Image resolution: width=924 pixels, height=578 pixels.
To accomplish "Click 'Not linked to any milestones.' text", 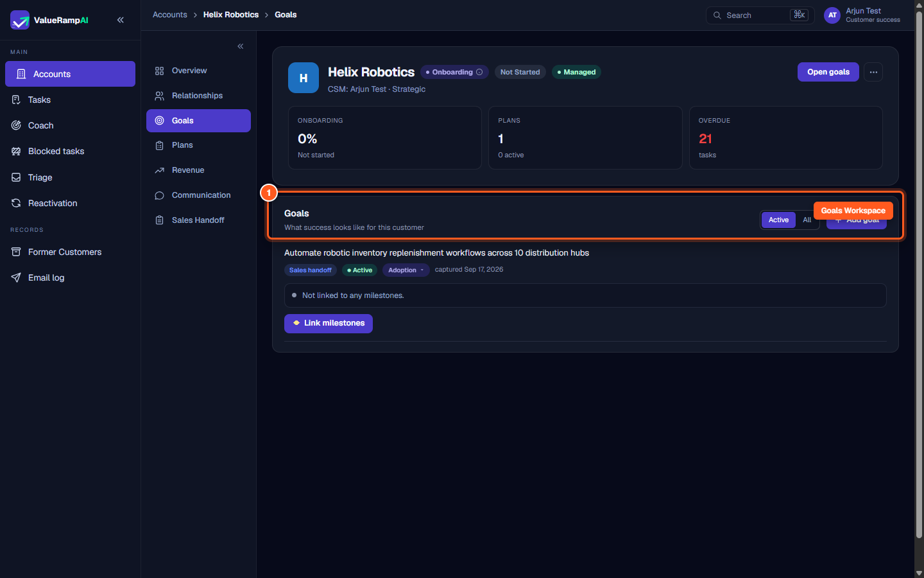I will [353, 295].
